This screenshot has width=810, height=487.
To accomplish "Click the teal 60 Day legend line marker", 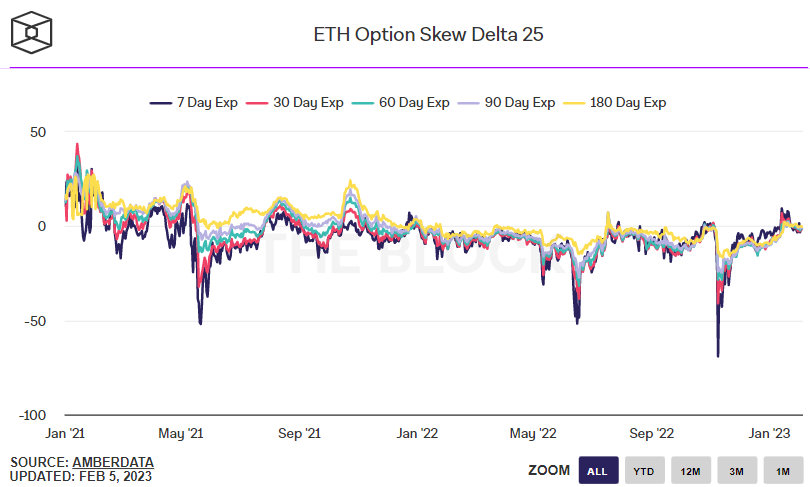I will point(363,103).
